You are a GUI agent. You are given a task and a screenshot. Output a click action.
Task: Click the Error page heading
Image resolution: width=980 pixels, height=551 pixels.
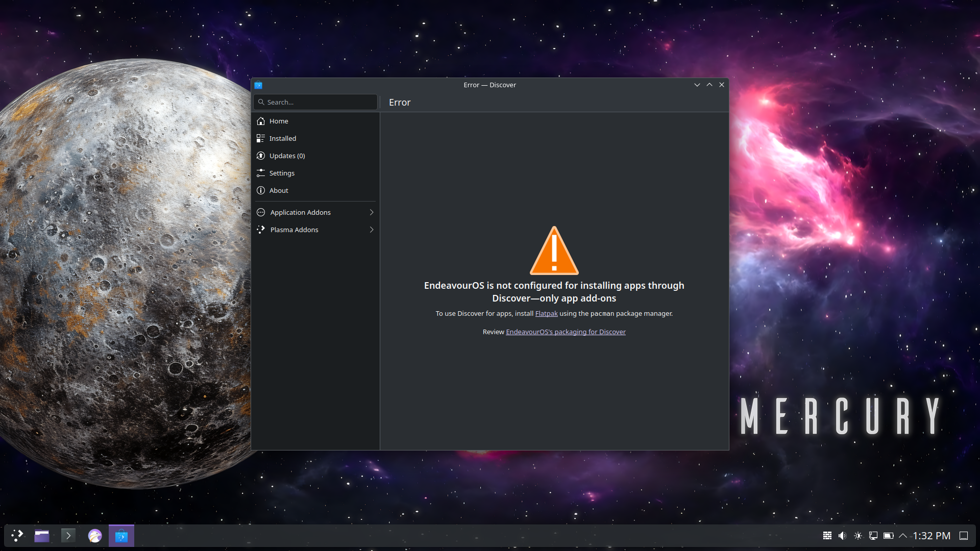click(400, 102)
